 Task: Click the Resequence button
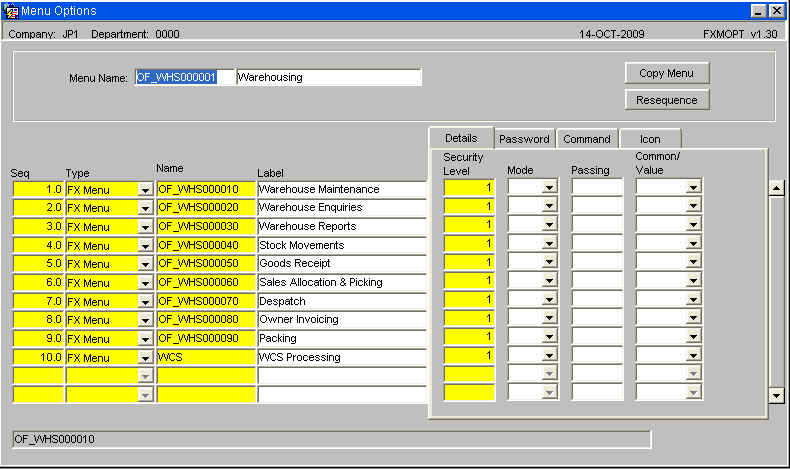pyautogui.click(x=667, y=100)
